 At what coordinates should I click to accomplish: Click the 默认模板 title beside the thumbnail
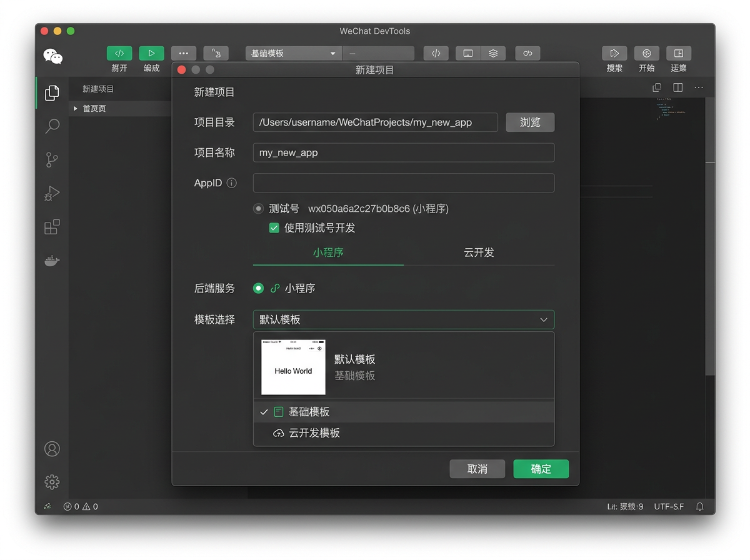355,359
